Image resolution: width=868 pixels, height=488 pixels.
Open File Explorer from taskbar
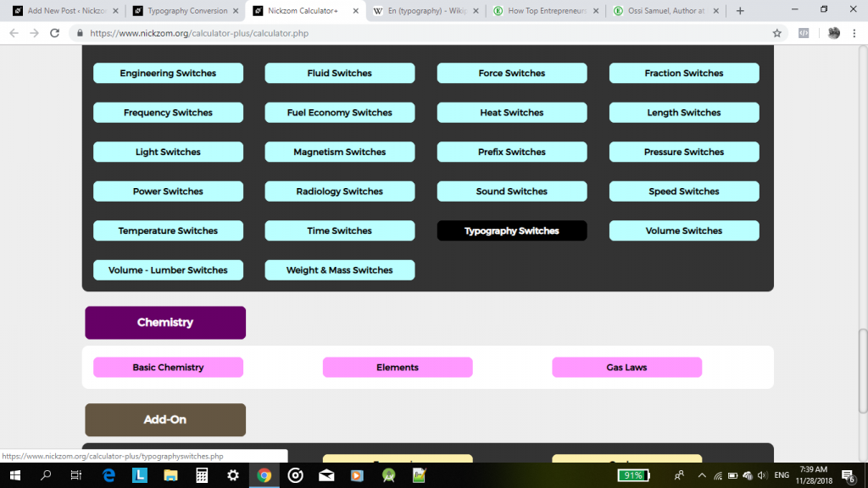[x=170, y=475]
